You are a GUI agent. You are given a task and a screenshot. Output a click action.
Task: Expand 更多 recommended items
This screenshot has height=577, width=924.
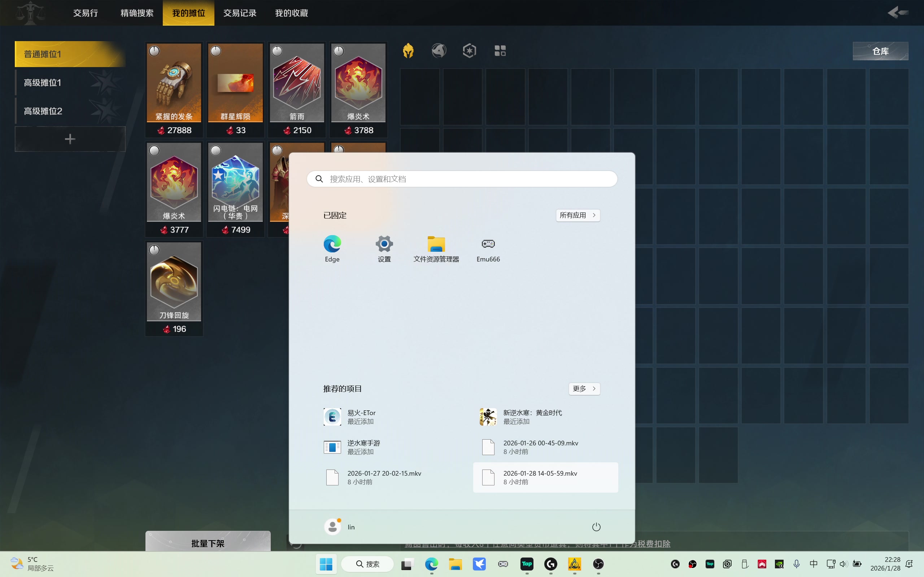point(584,388)
